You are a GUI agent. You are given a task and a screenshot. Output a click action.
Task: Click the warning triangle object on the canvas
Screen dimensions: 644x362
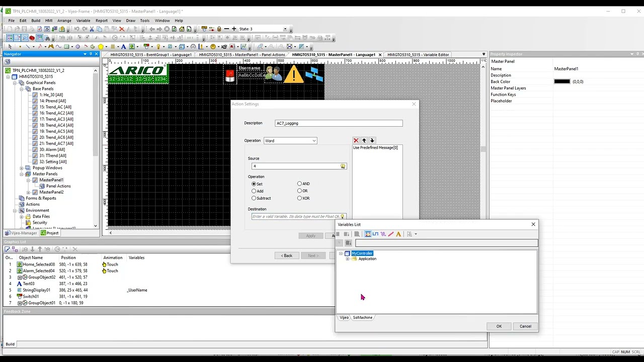[294, 73]
